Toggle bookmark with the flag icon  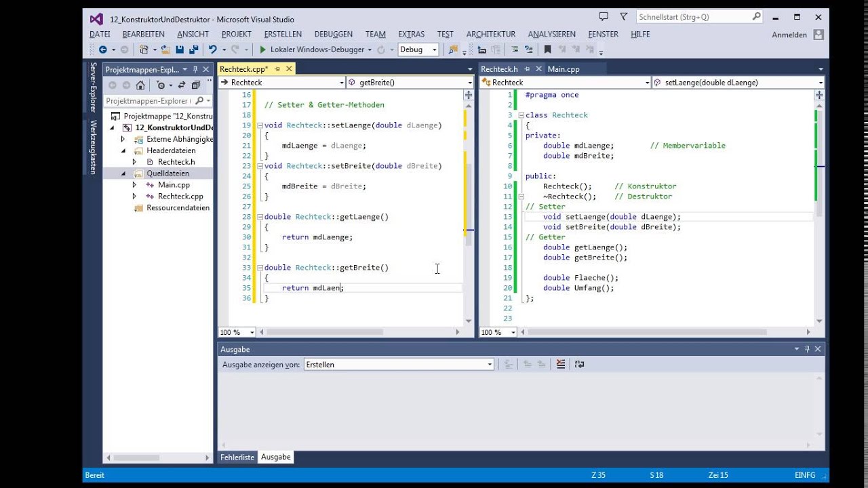tap(547, 49)
